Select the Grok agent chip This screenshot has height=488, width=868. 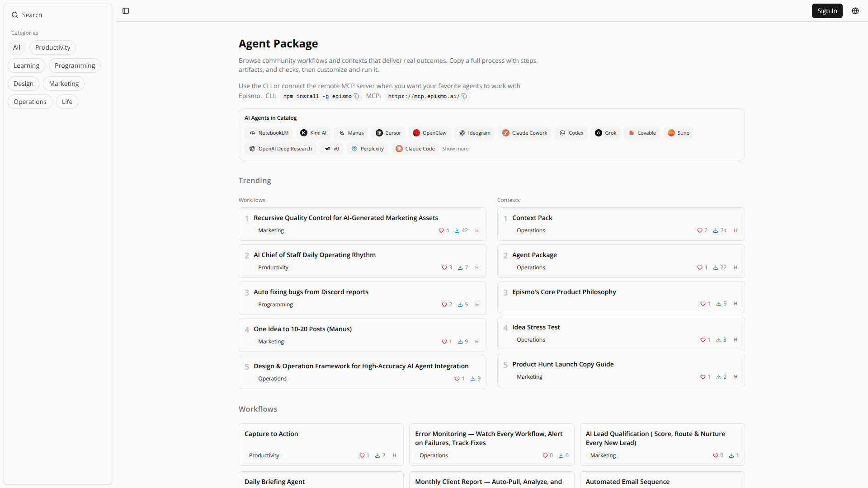coord(605,133)
